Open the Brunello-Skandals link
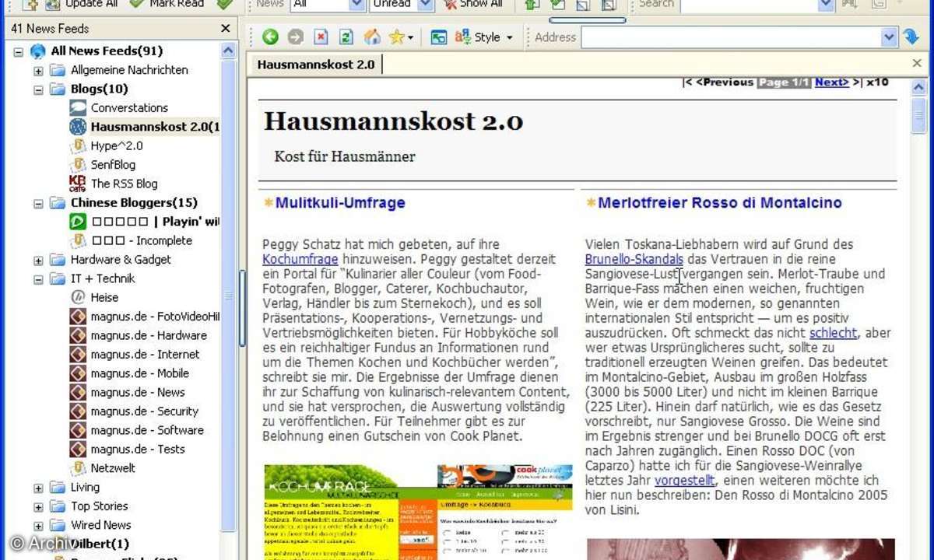 click(634, 259)
